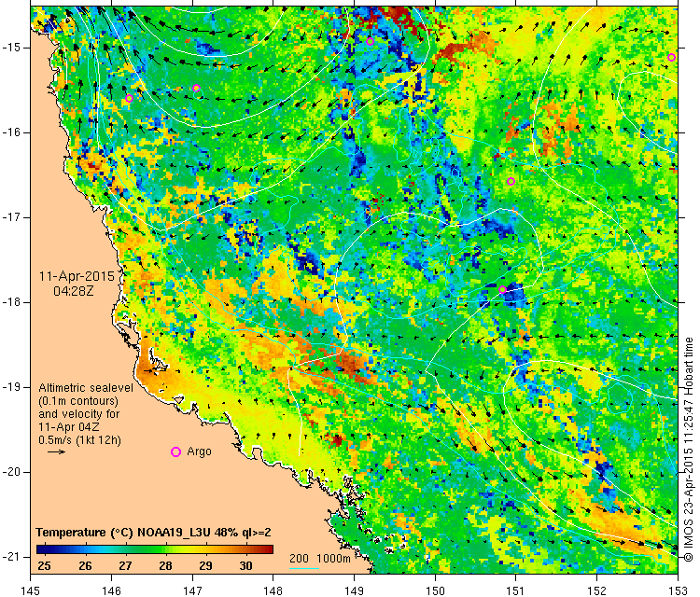The image size is (700, 597).
Task: Click the Argo float marker near 146.2, -15.6
Action: 129,99
